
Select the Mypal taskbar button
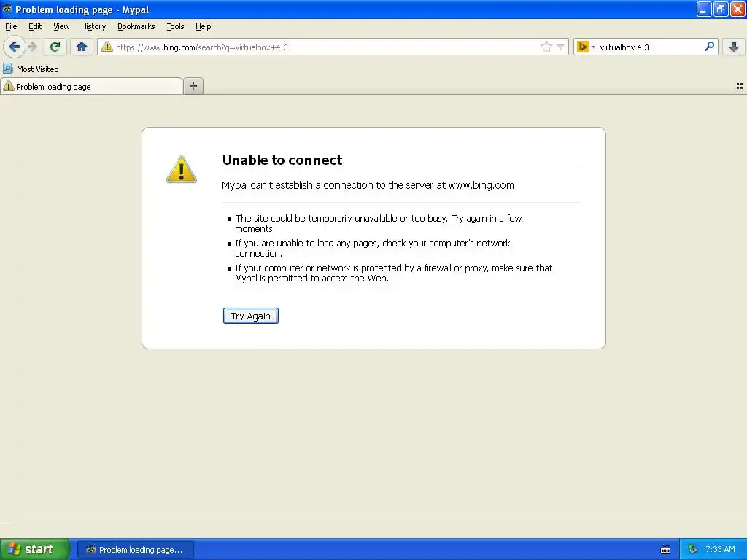click(x=135, y=550)
